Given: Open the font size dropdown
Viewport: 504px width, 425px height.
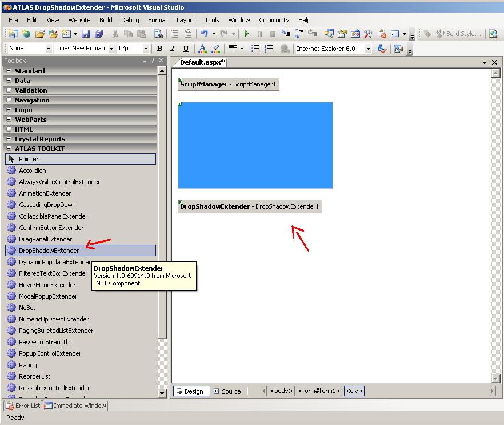Looking at the screenshot, I should (x=145, y=49).
